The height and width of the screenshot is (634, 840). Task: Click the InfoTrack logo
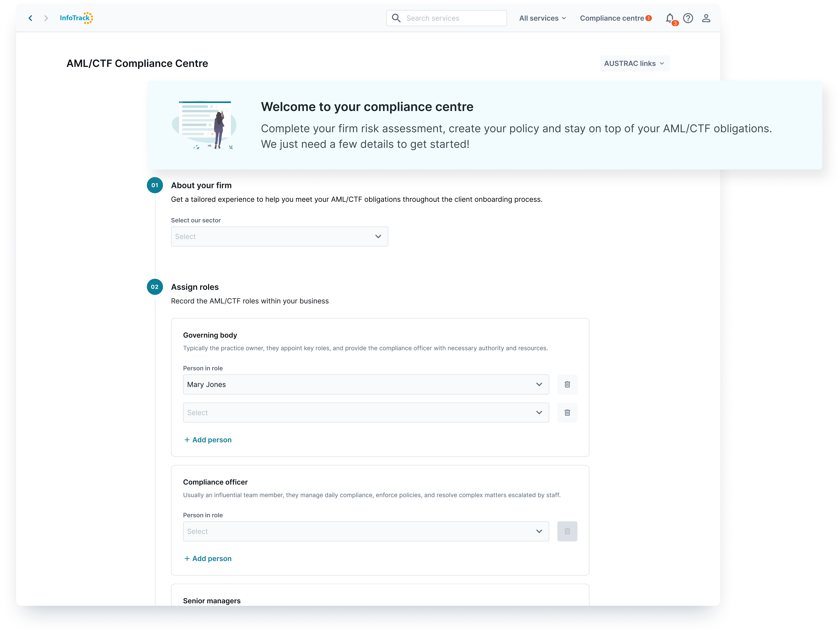(x=76, y=18)
